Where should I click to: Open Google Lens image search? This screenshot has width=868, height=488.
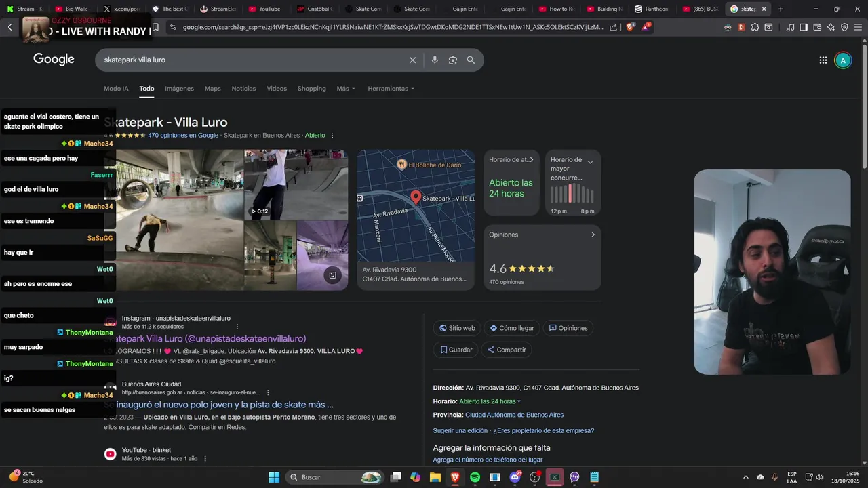pyautogui.click(x=453, y=60)
